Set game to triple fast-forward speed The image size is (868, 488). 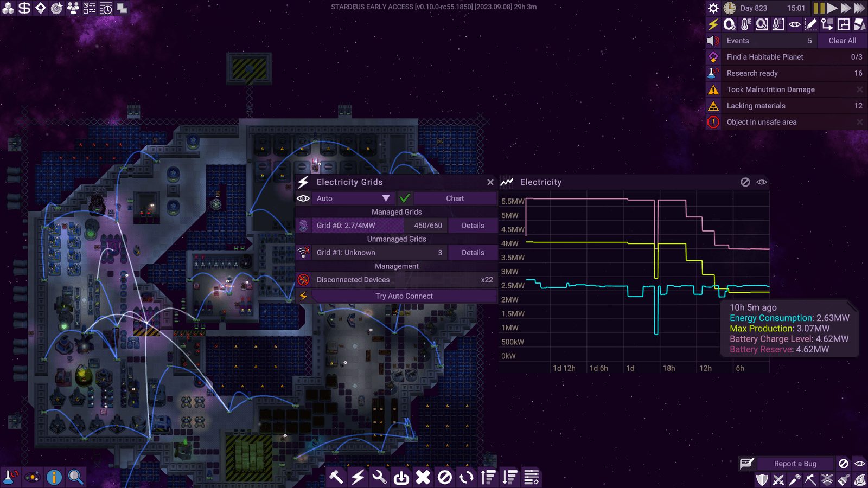point(860,8)
